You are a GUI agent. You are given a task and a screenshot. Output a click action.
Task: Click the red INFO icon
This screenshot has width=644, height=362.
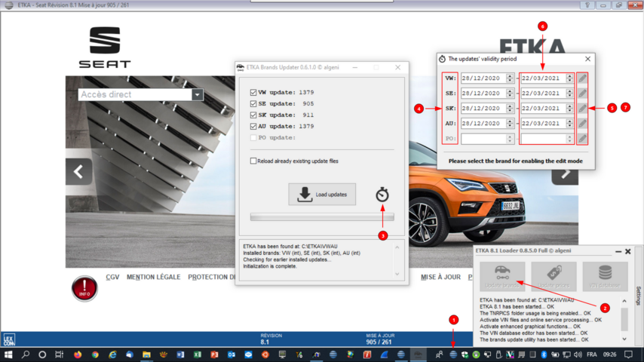click(84, 288)
